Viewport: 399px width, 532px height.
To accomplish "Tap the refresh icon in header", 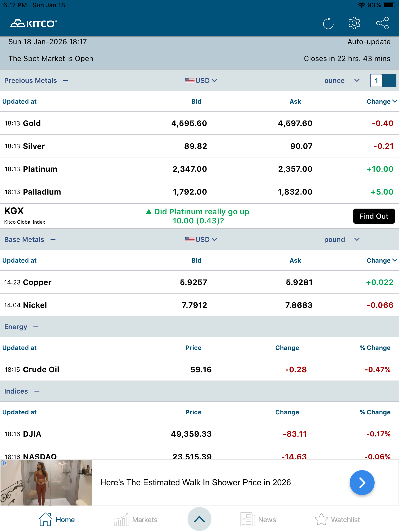I will (328, 24).
